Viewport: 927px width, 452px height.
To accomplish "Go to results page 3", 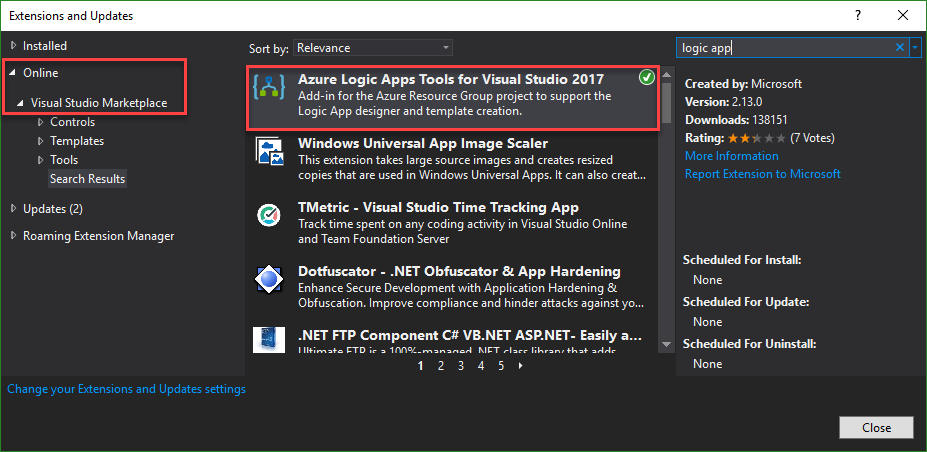I will [x=461, y=366].
